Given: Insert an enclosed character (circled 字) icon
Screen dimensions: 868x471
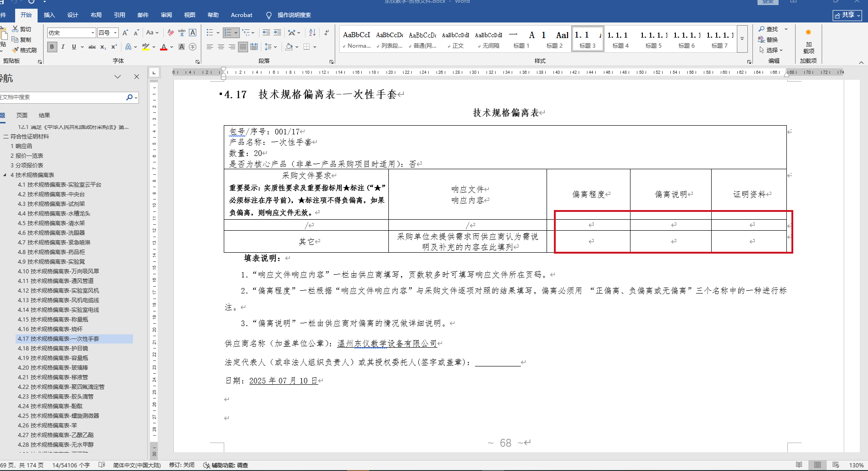Looking at the screenshot, I should point(193,47).
